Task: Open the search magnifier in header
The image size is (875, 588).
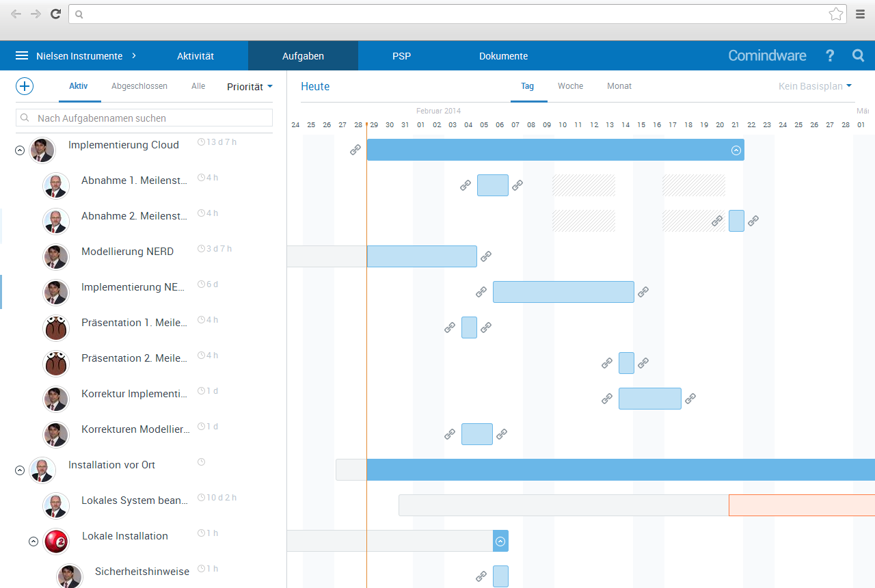Action: (859, 56)
